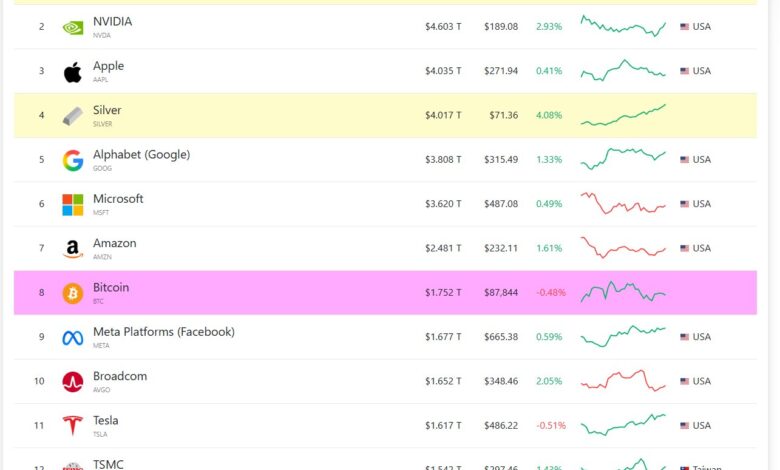
Task: Click the Meta Platforms logo
Action: point(72,337)
